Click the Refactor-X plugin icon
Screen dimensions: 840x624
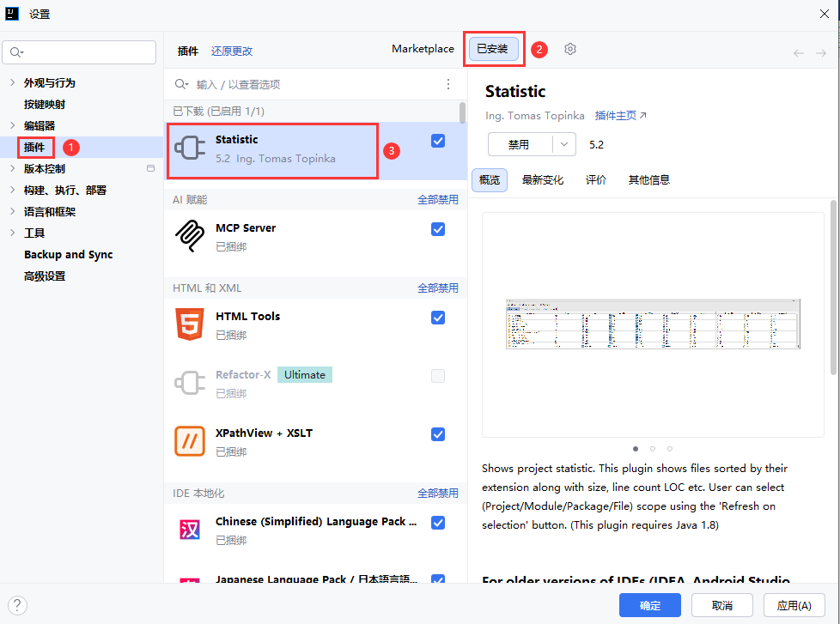(x=190, y=383)
